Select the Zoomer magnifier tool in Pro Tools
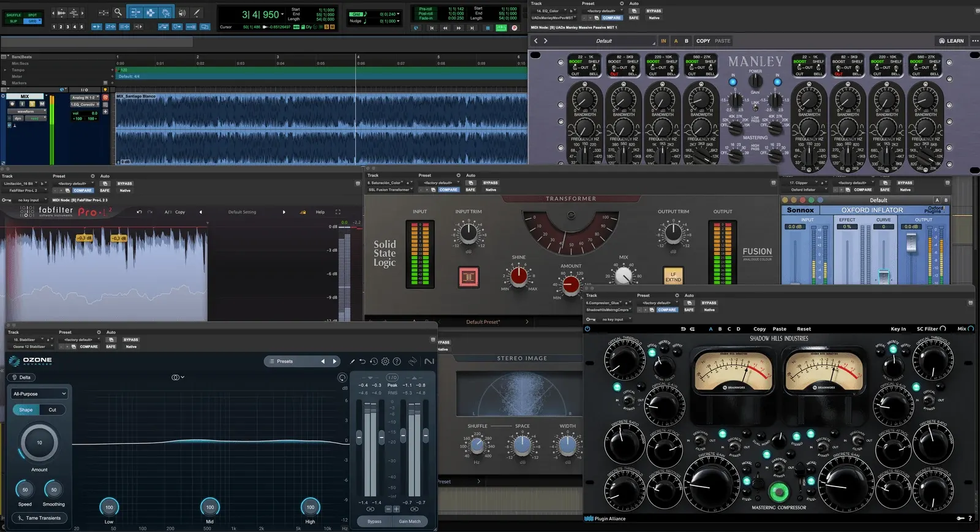Screen dimensions: 980x532 click(118, 12)
